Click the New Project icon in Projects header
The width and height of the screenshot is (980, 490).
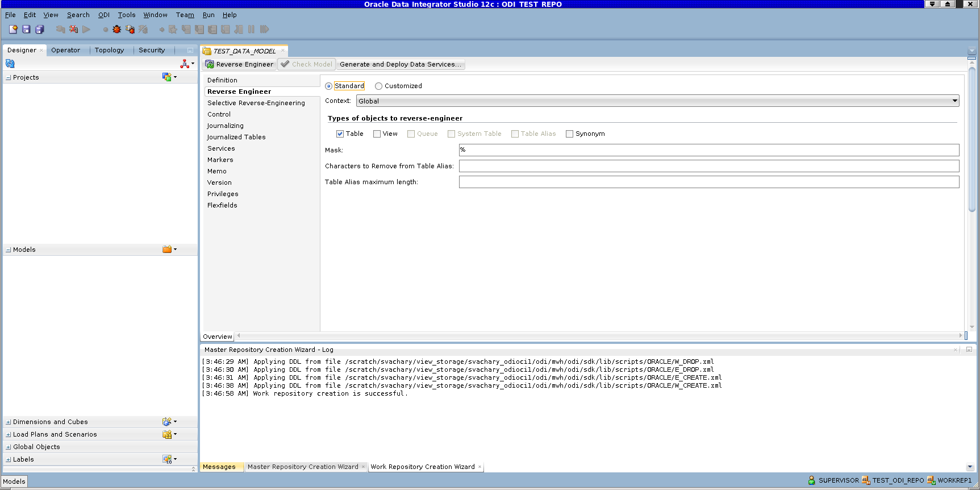167,77
